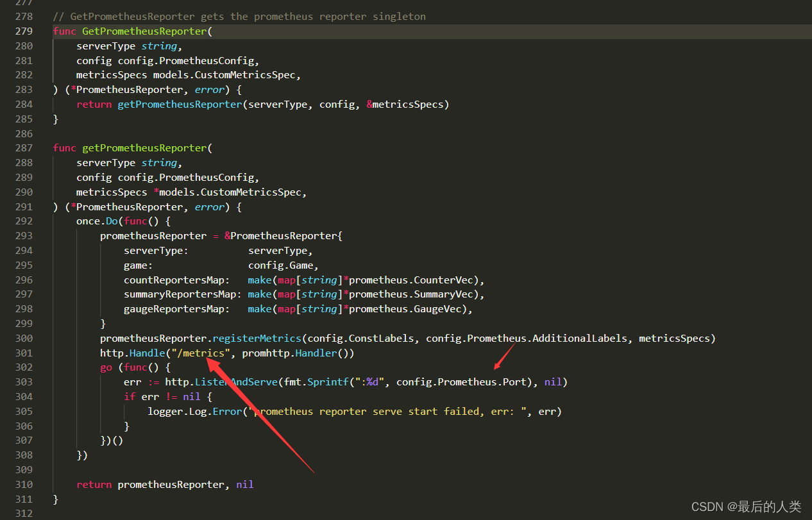Click AdditionalLabels on line 300
The image size is (812, 520).
[x=579, y=338]
